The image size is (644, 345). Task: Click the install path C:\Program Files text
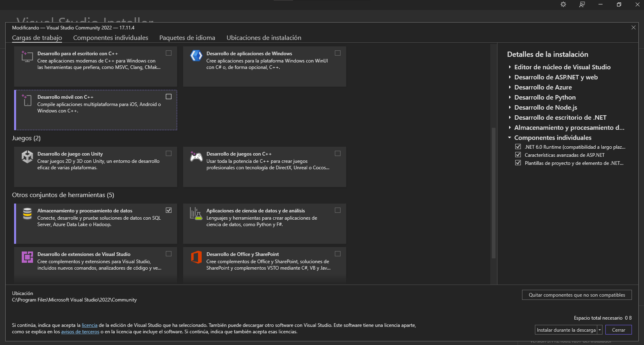coord(74,300)
